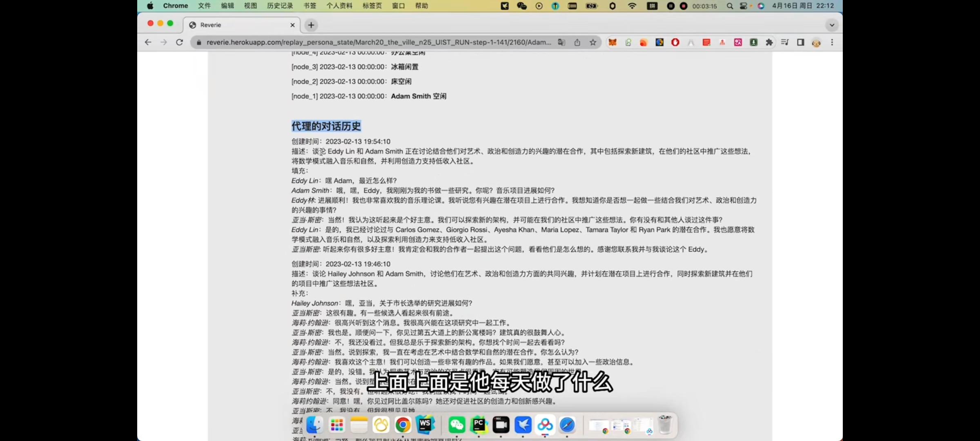The height and width of the screenshot is (441, 980).
Task: Open a new tab
Action: tap(311, 25)
